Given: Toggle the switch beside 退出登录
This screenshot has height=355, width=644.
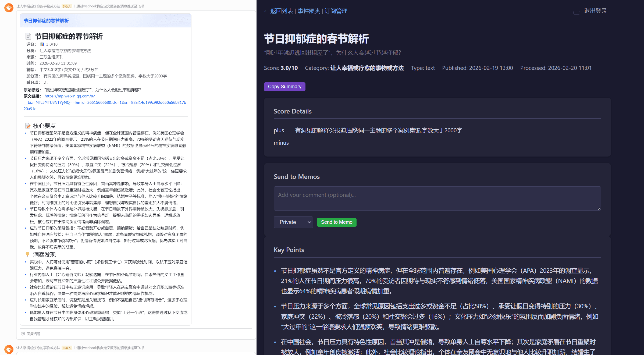Looking at the screenshot, I should [x=576, y=12].
